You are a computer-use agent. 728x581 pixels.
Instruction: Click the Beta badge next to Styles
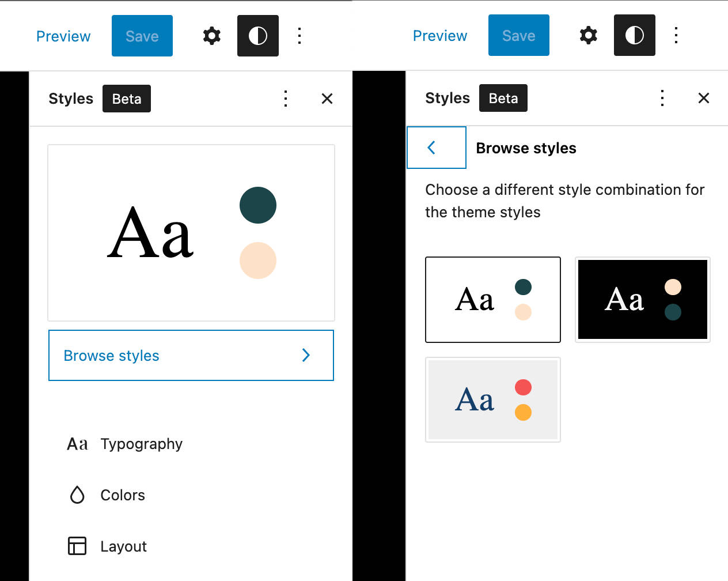point(126,99)
